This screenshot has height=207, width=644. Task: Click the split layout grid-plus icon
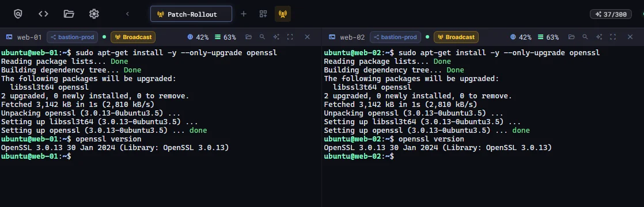263,14
